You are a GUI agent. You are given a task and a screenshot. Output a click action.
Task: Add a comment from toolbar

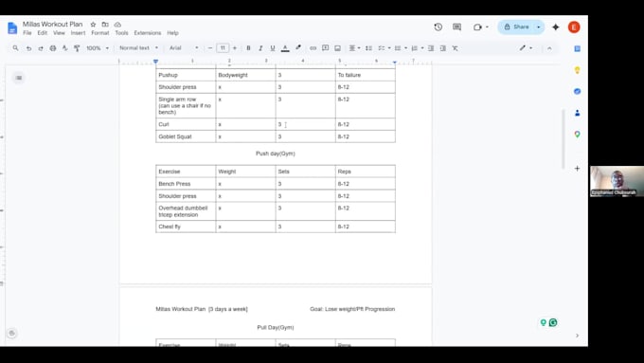coord(325,48)
